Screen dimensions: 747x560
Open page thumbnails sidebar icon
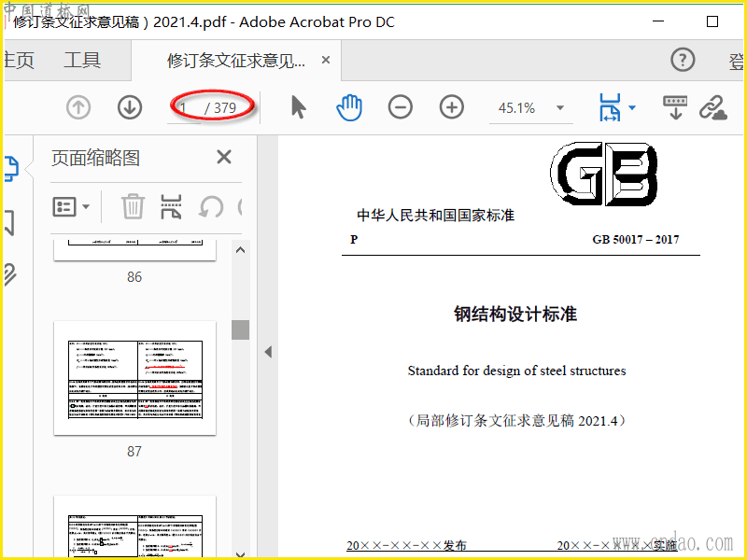[11, 169]
